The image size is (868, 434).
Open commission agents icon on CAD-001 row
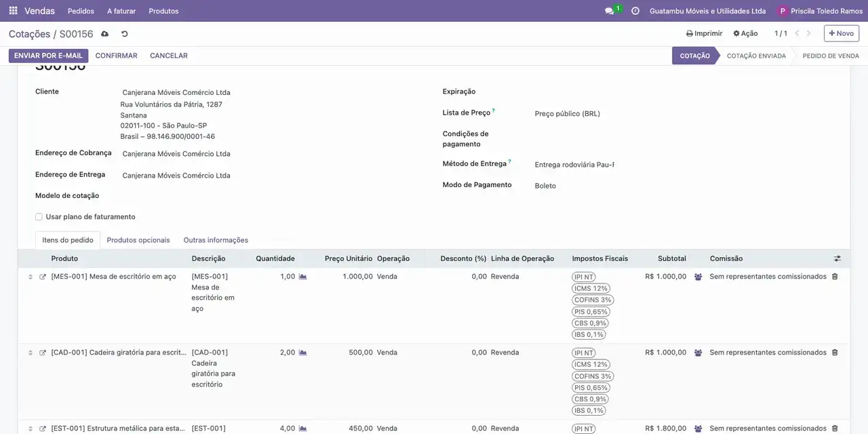698,353
